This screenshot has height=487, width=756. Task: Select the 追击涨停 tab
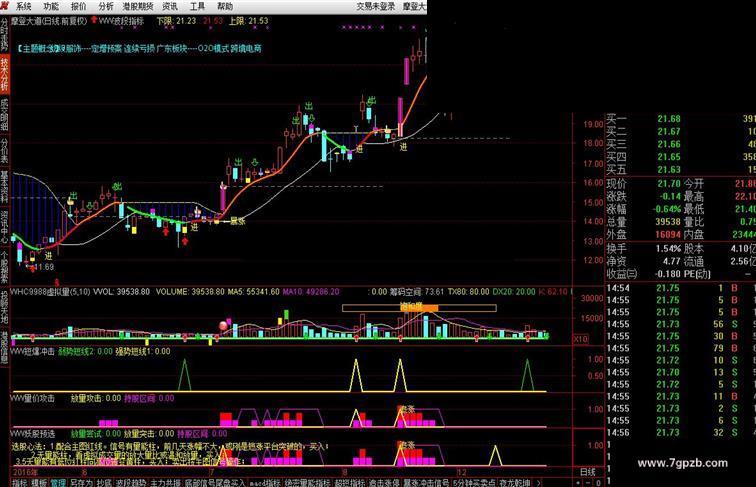(x=384, y=482)
